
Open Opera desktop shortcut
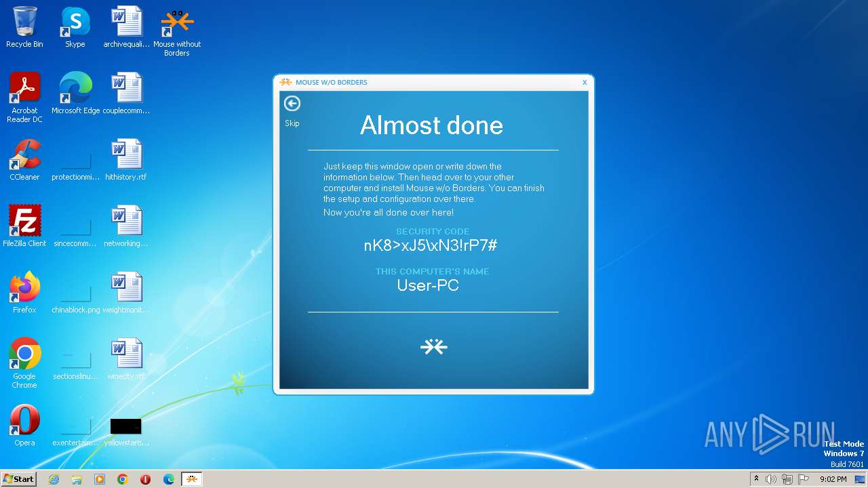(x=24, y=426)
